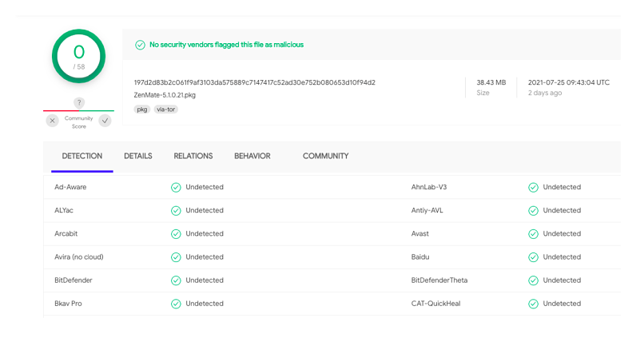The image size is (644, 342).
Task: Click the 38.43 MB size value
Action: pos(491,82)
